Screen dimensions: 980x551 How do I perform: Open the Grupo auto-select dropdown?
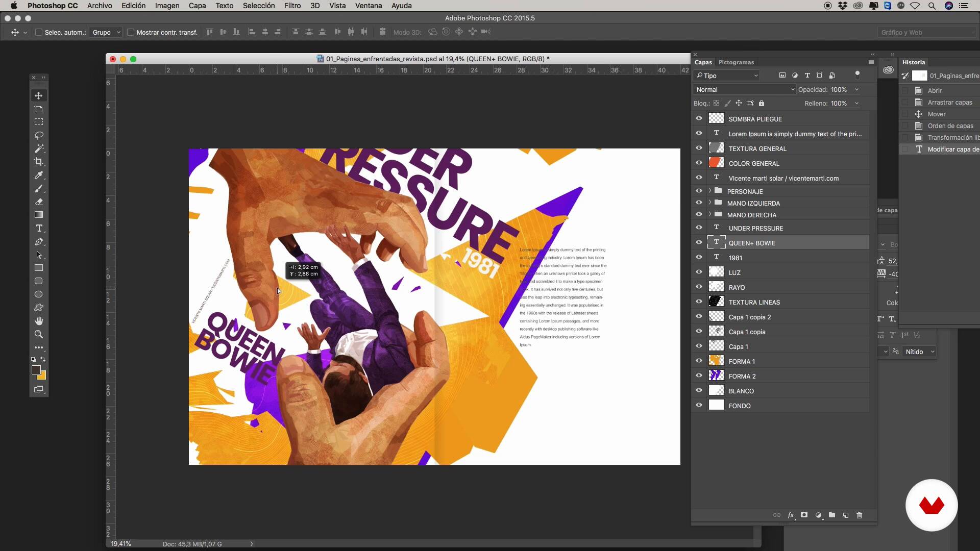click(106, 32)
